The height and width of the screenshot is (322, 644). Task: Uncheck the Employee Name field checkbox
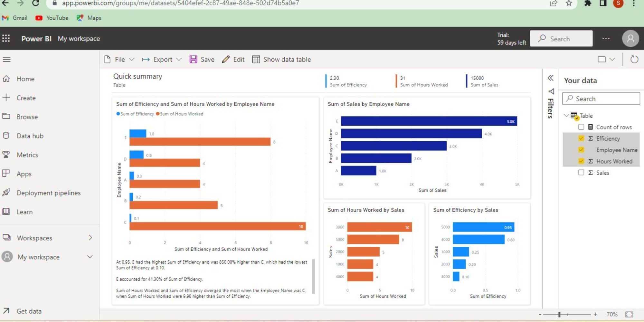tap(581, 150)
